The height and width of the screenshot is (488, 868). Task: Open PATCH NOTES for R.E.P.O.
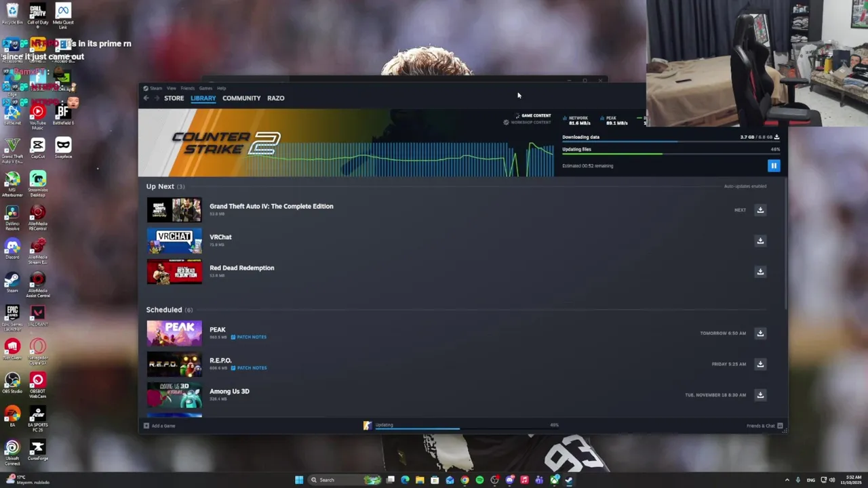tap(248, 368)
